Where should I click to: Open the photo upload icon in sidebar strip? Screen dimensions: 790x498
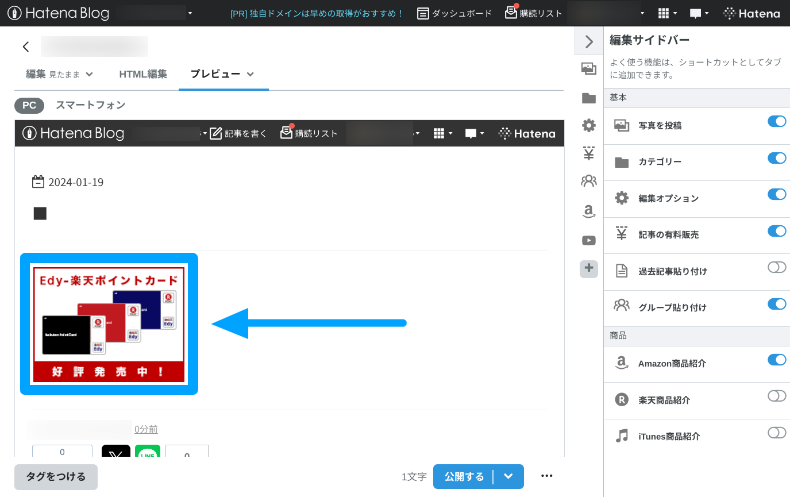[588, 69]
